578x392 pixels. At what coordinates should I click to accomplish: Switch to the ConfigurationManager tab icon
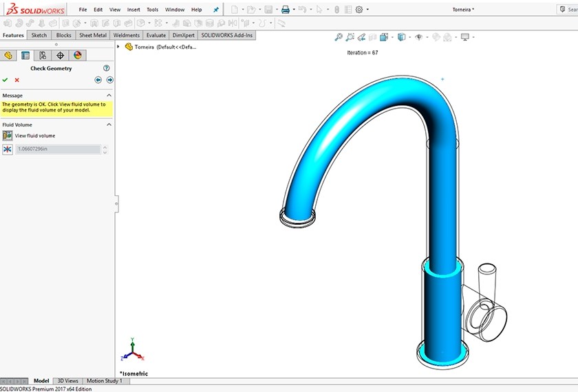pyautogui.click(x=43, y=55)
